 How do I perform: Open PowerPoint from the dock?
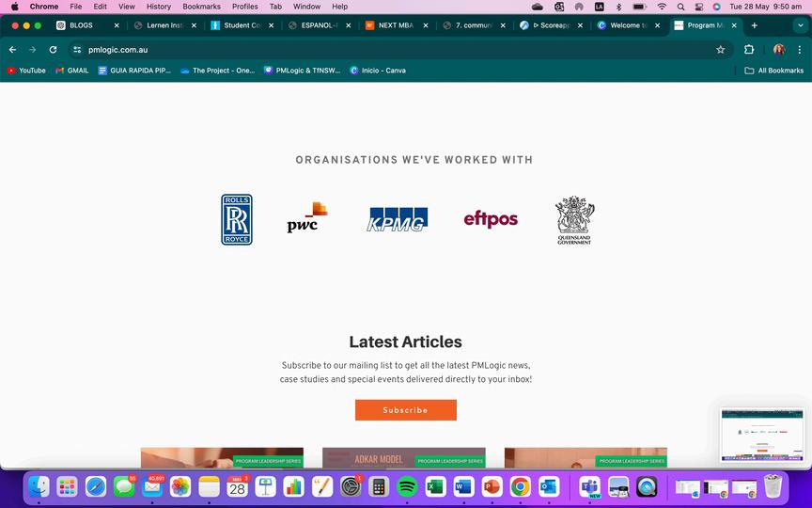click(x=492, y=486)
